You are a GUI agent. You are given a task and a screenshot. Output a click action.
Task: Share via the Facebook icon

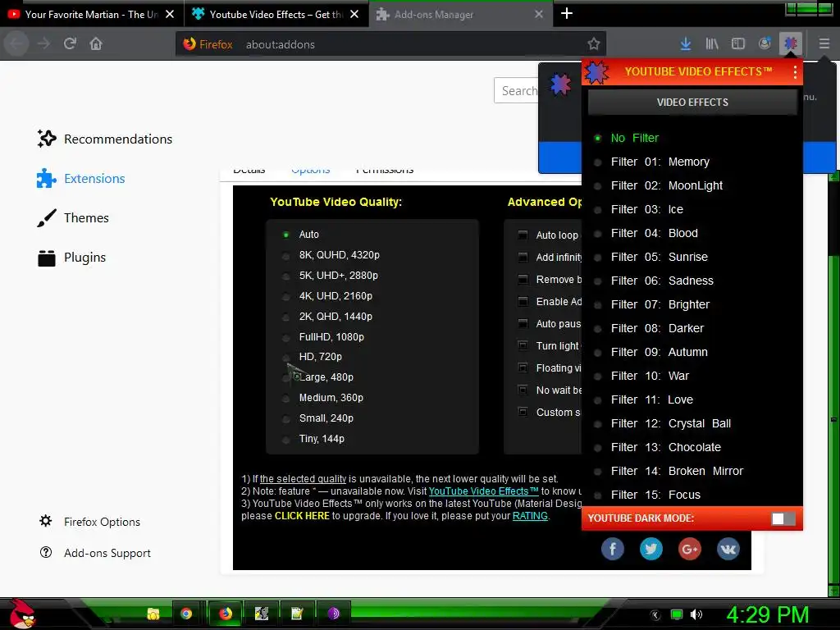(612, 549)
